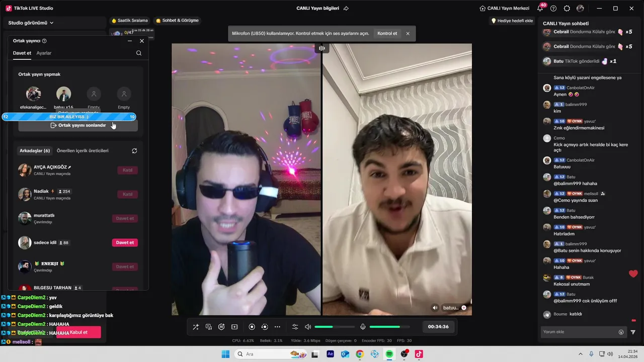Open Windows Start menu

(x=225, y=354)
